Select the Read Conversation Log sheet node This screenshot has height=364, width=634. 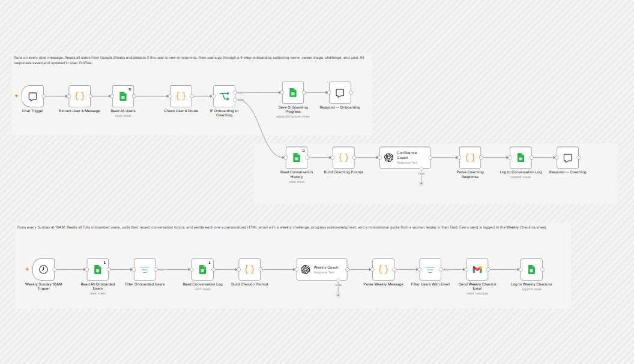[x=202, y=269]
